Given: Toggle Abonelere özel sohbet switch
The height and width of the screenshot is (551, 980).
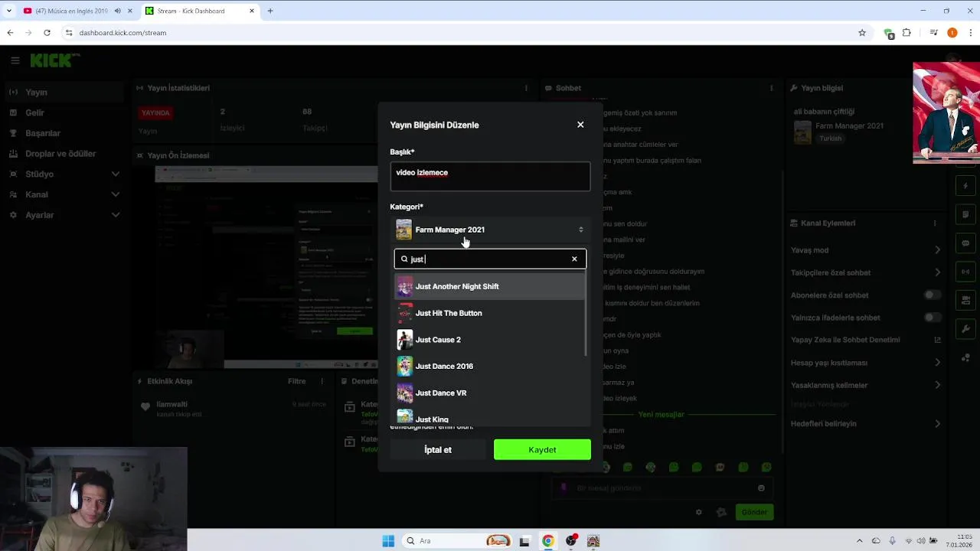Looking at the screenshot, I should [x=932, y=295].
